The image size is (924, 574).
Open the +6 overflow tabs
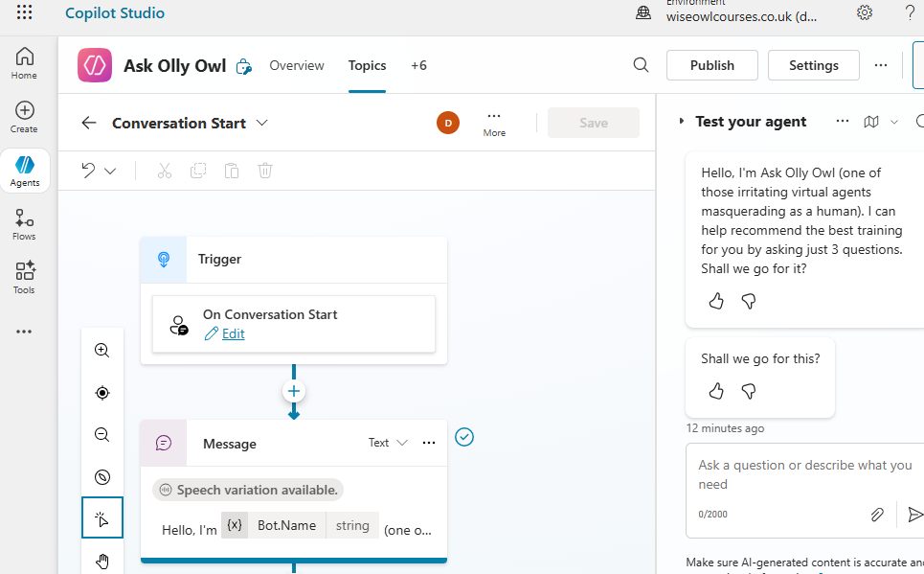tap(418, 65)
